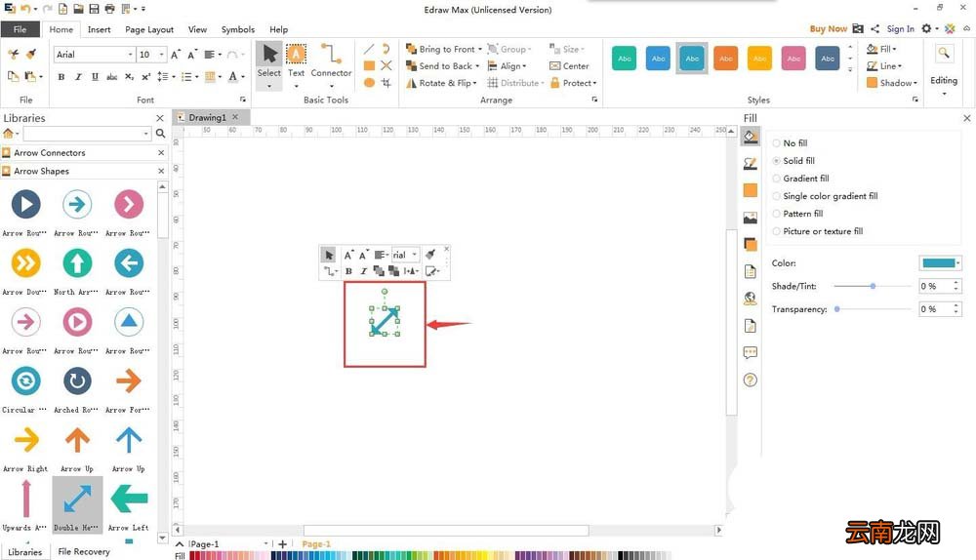Viewport: 976px width, 560px height.
Task: Switch to the Insert ribbon tab
Action: [x=99, y=29]
